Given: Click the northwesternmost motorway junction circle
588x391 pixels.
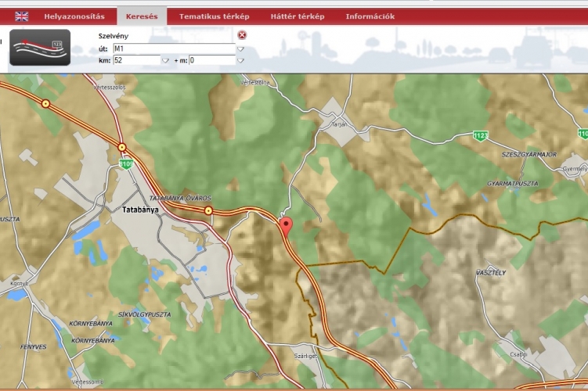Looking at the screenshot, I should point(45,103).
